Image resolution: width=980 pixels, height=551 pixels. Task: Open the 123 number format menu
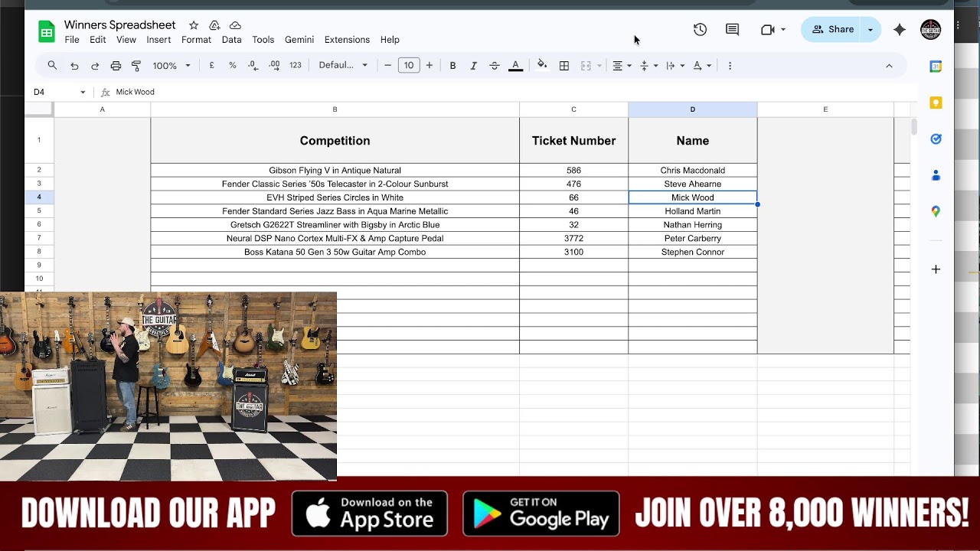click(x=296, y=66)
